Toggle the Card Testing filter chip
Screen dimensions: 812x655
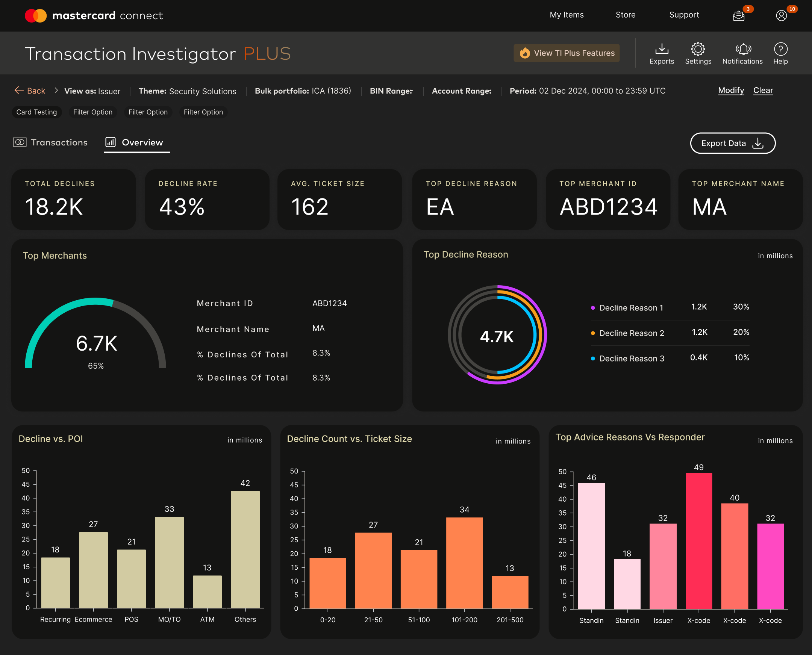coord(36,112)
